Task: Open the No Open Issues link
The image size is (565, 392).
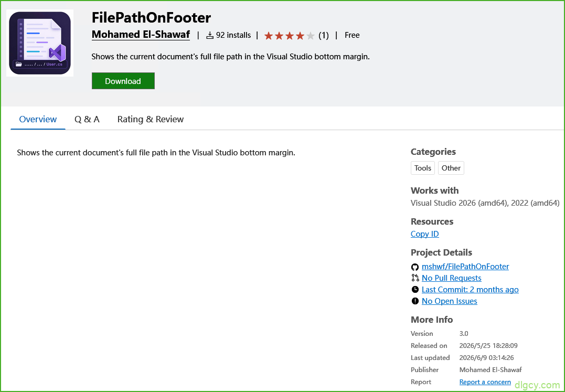Action: coord(450,301)
